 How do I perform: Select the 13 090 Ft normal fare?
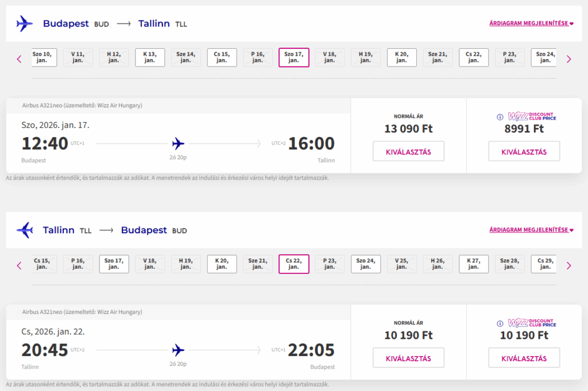(408, 152)
